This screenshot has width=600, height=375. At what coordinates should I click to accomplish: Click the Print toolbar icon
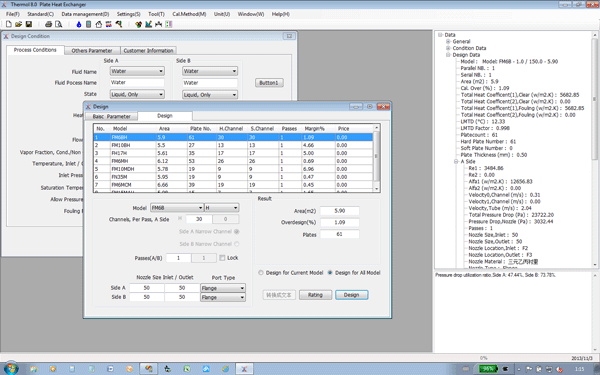pyautogui.click(x=48, y=24)
